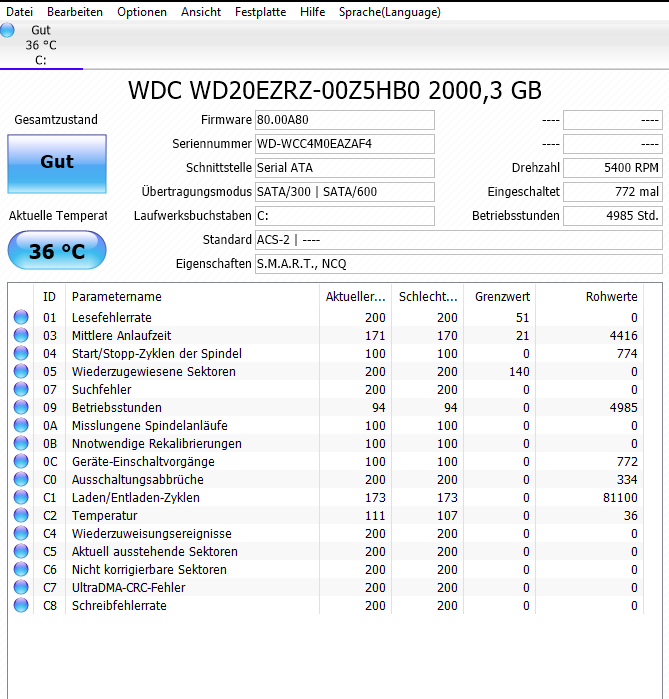Select Wiederzugewiesene Sektoren text
Screen dimensions: 669x699
click(x=154, y=371)
